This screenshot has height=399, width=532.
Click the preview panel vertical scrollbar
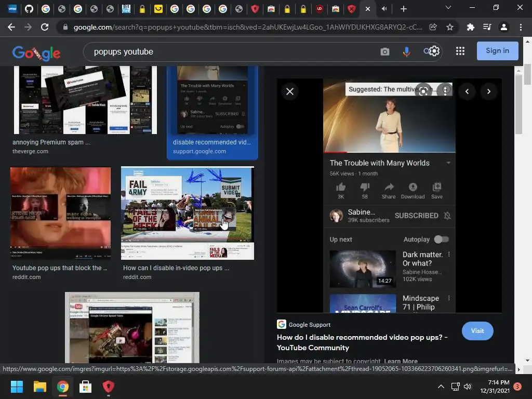518,104
